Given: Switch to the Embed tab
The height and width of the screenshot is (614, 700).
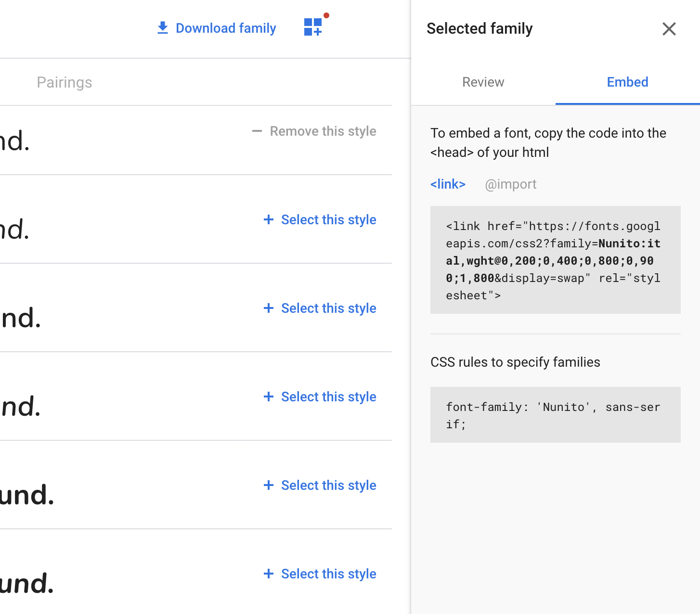Looking at the screenshot, I should [627, 82].
